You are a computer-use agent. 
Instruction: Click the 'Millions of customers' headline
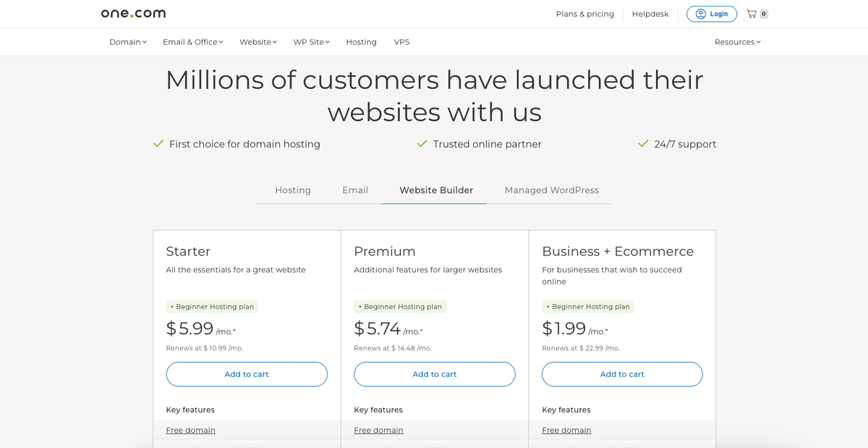coord(434,96)
